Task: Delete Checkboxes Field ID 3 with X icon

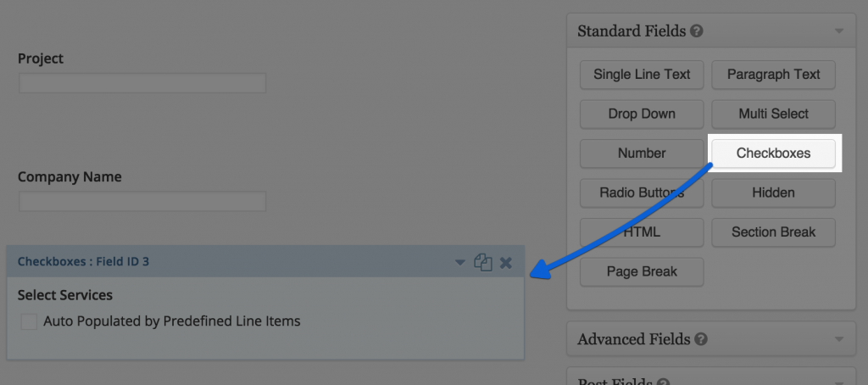Action: [506, 263]
